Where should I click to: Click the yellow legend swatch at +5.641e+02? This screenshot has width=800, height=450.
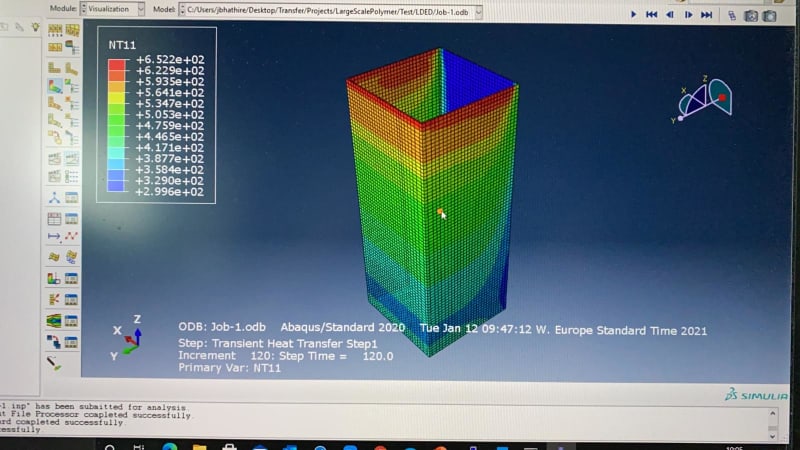[x=117, y=97]
